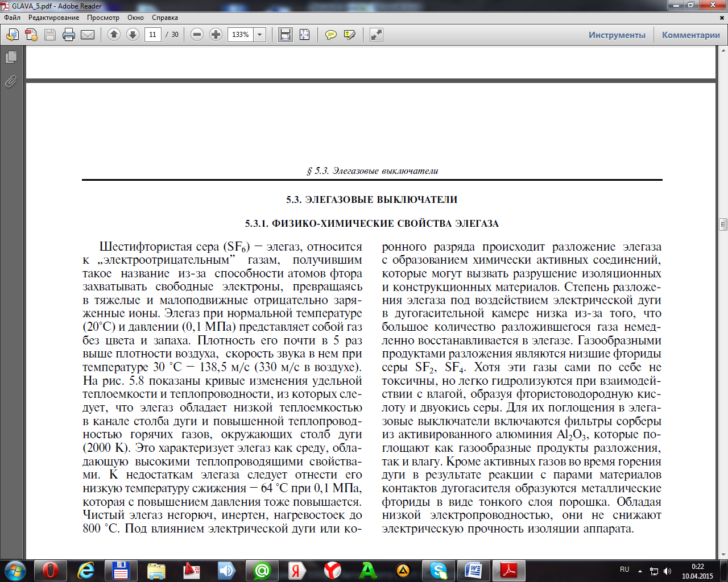Open Mail.ru Agent taskbar icon

pyautogui.click(x=262, y=570)
